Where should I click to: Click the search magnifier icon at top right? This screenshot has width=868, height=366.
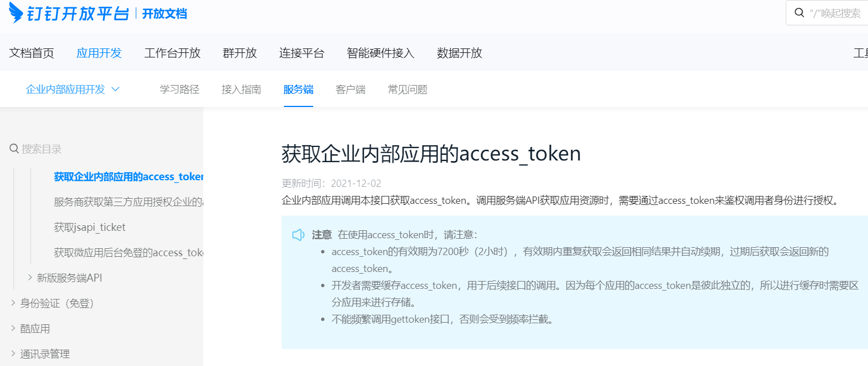click(799, 13)
